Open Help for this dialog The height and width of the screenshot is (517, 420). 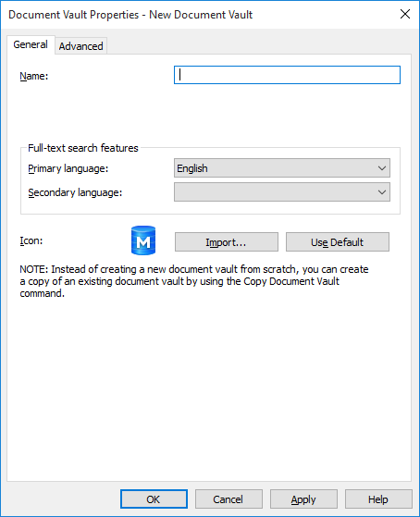378,499
